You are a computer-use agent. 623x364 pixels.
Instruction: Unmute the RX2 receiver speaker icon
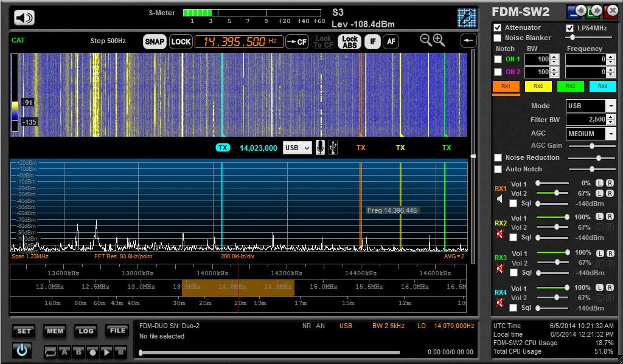(500, 234)
